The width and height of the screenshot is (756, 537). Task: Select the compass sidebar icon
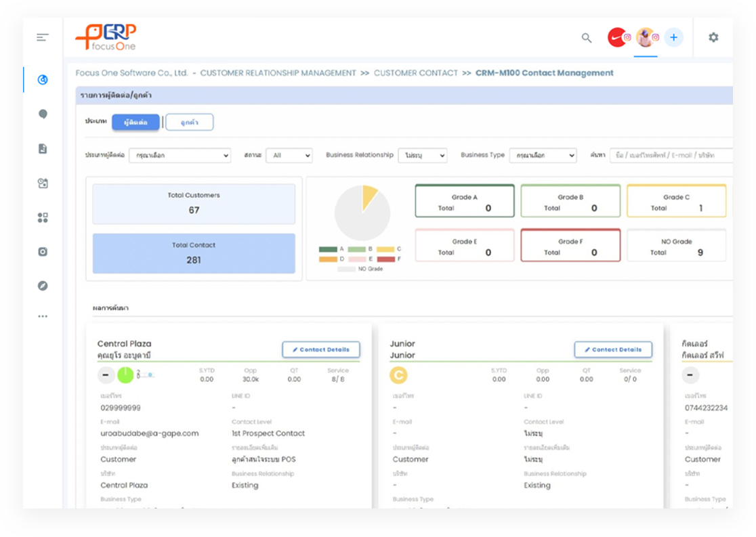(x=43, y=286)
